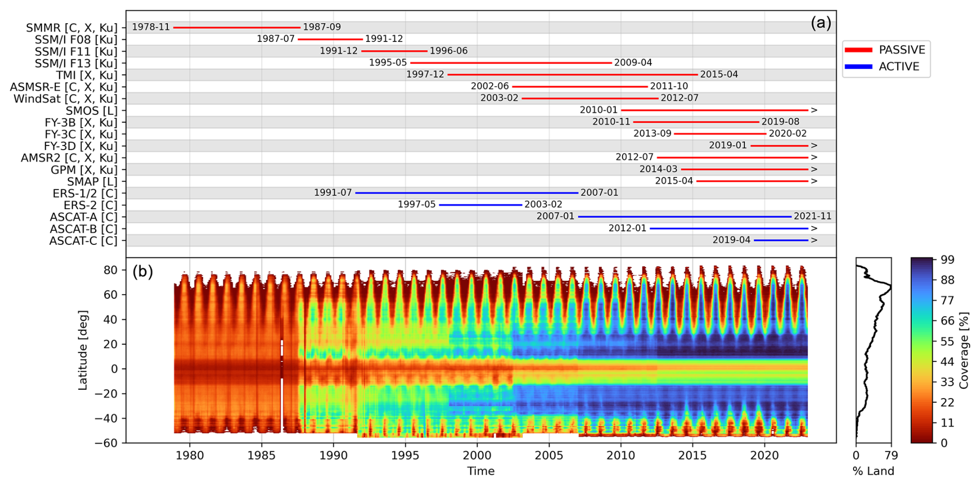Click the AMSR2 [C, X, Ku] label
Viewport: 980px width, 485px height.
(x=69, y=158)
